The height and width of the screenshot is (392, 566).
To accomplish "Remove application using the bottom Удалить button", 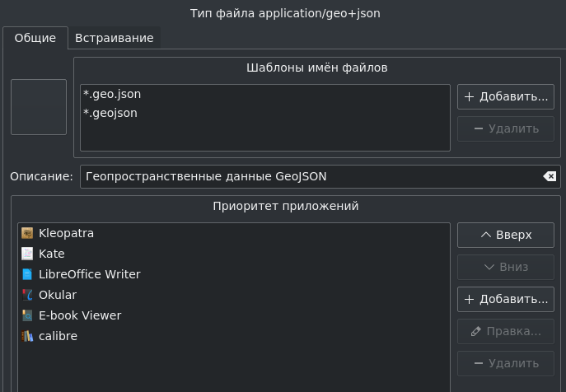I will (506, 363).
